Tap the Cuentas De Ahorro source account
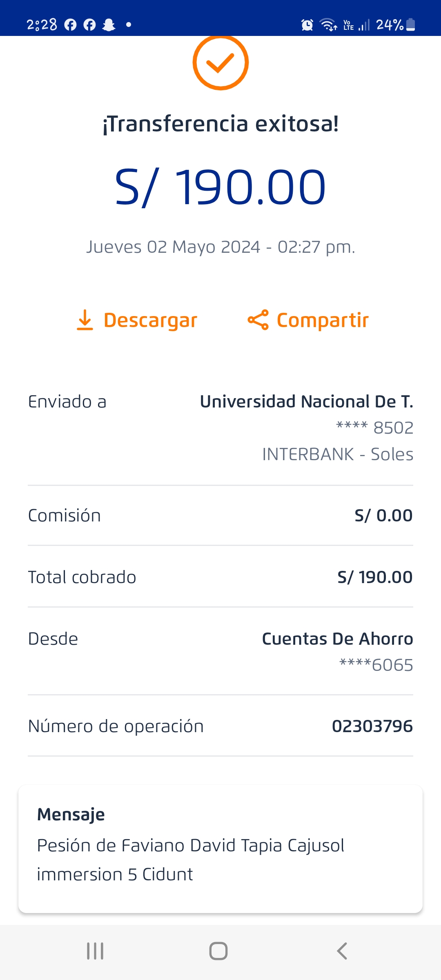Viewport: 441px width, 980px height. pos(337,639)
